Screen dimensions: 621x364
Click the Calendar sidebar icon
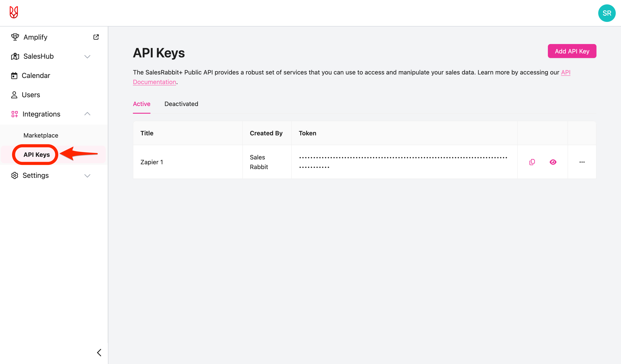coord(14,76)
